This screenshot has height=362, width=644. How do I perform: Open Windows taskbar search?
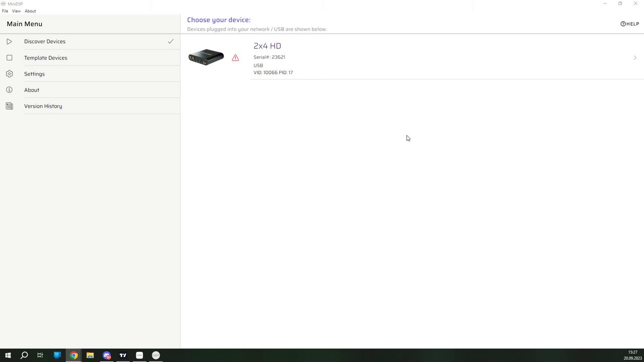pyautogui.click(x=24, y=355)
